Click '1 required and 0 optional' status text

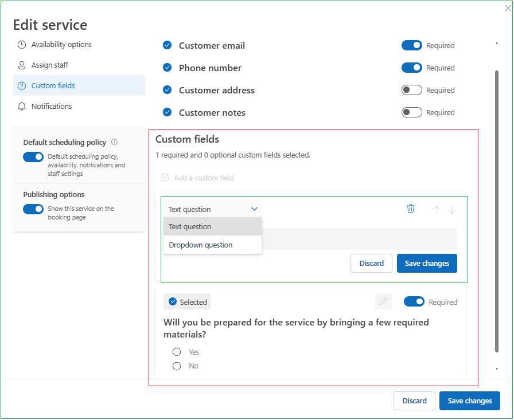pos(233,155)
